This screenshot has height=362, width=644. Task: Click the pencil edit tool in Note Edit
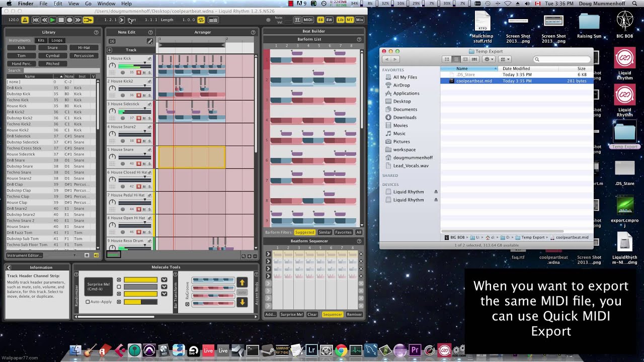pos(149,41)
